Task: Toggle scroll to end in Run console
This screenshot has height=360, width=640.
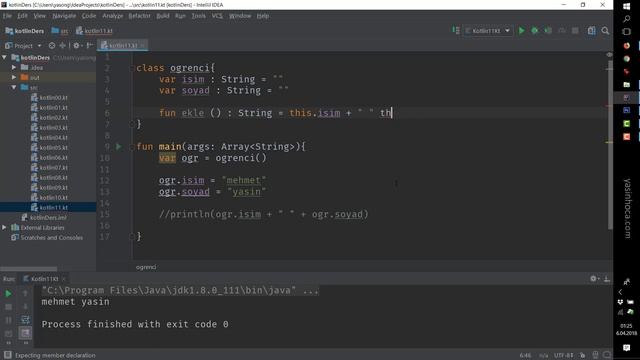Action: pyautogui.click(x=25, y=333)
